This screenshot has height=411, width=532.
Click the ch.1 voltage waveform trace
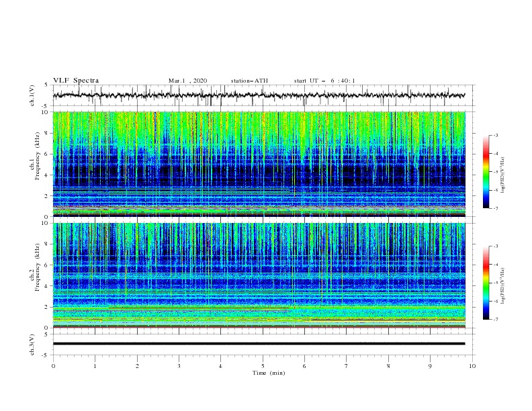pos(259,95)
